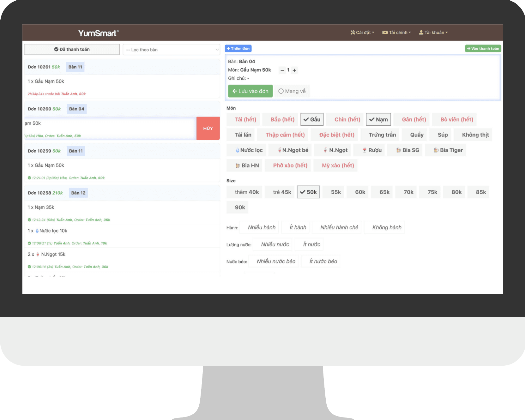Toggle the Mang về takeaway option
The height and width of the screenshot is (420, 525).
pos(292,91)
